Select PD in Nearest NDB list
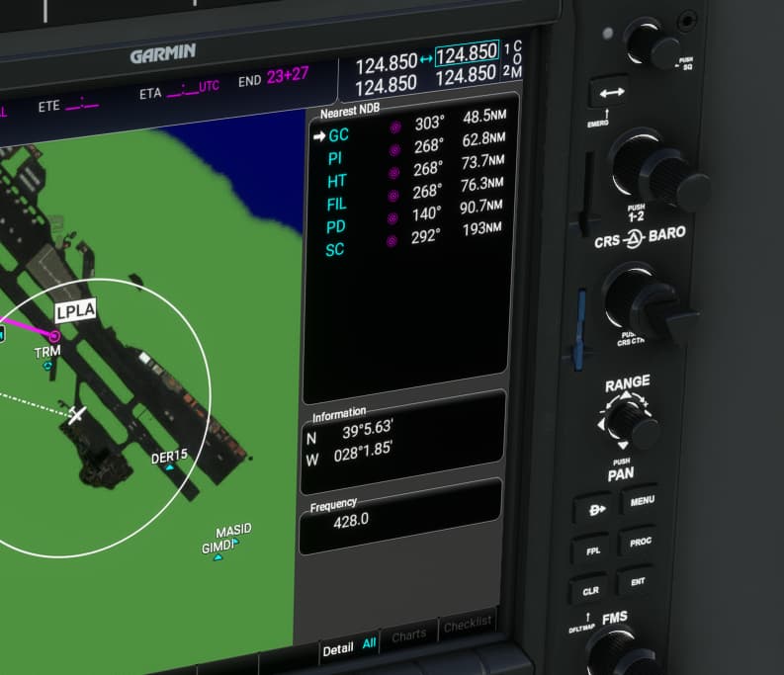Viewport: 784px width, 675px height. [335, 227]
